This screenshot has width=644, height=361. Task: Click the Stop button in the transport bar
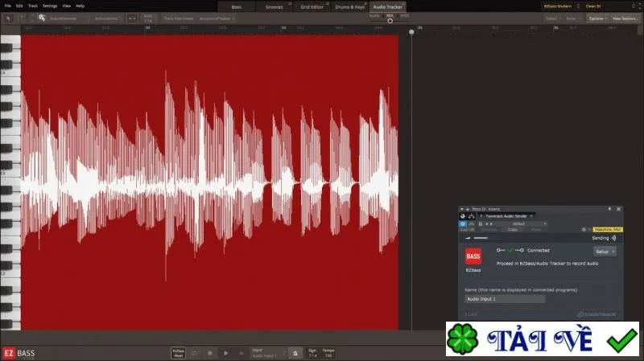210,353
